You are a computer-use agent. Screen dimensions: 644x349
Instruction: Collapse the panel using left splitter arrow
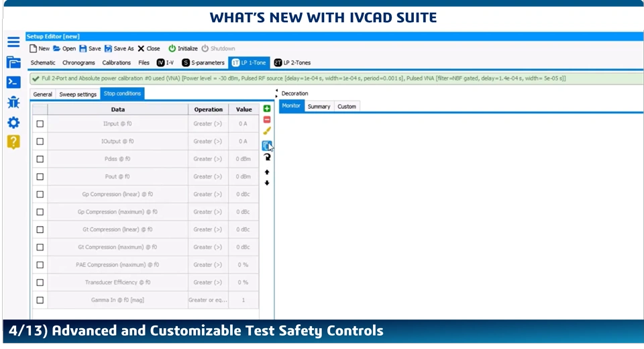coord(276,91)
